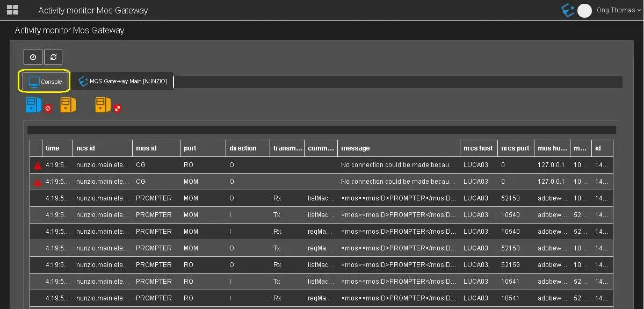644x309 pixels.
Task: Click the message column header
Action: click(x=356, y=148)
